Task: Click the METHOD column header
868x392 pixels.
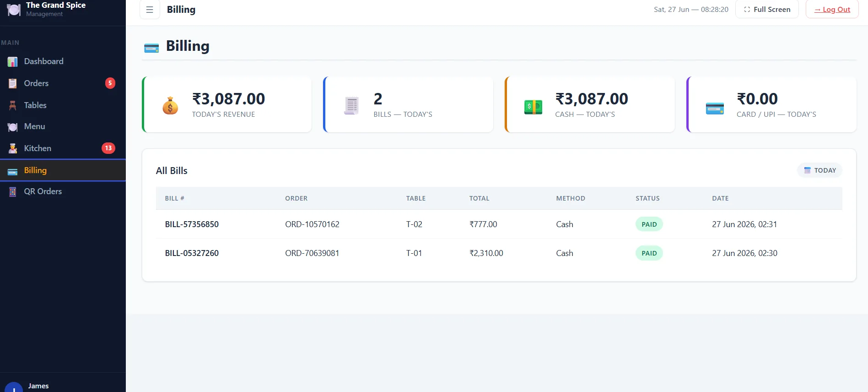Action: pyautogui.click(x=571, y=198)
